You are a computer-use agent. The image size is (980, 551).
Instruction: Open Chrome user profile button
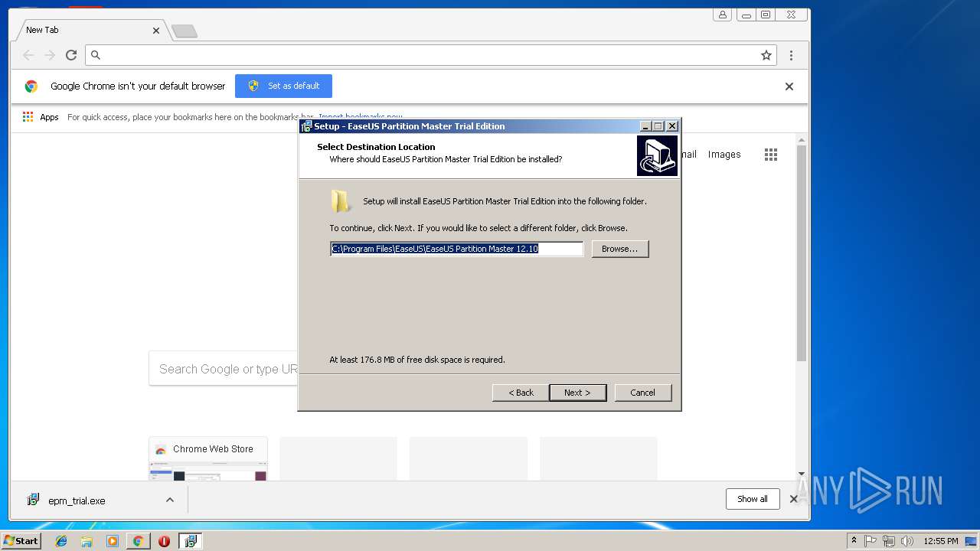coord(722,15)
